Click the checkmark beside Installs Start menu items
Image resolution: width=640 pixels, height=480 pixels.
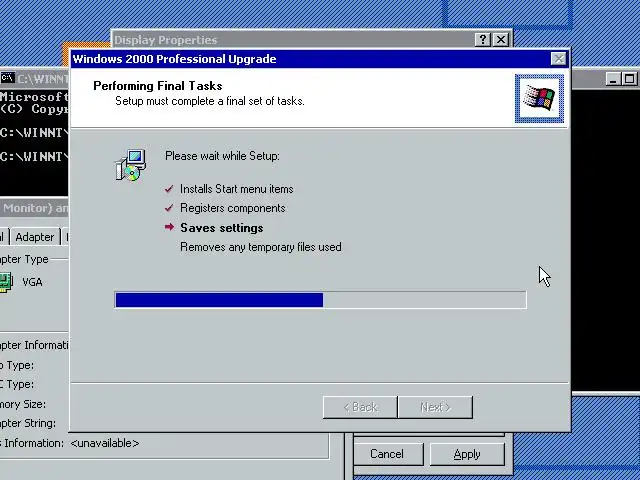[169, 189]
